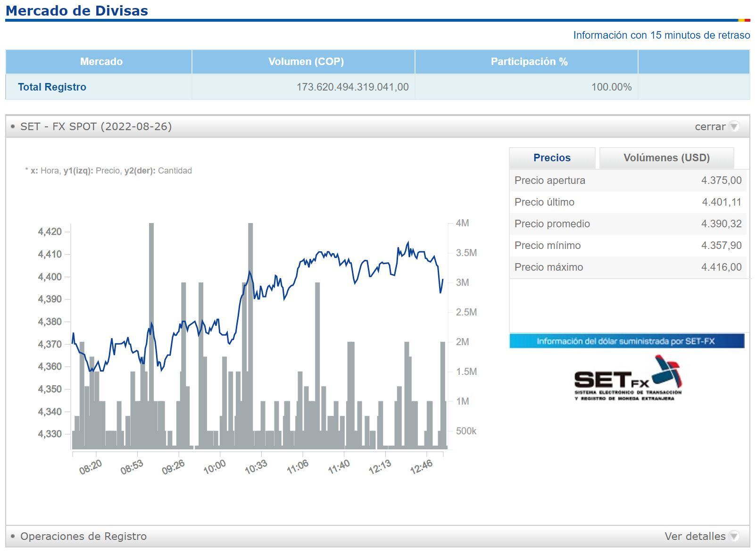Click the SET - FX SPOT (2022-08-26) title
Screen dimensions: 756x555
pos(96,126)
